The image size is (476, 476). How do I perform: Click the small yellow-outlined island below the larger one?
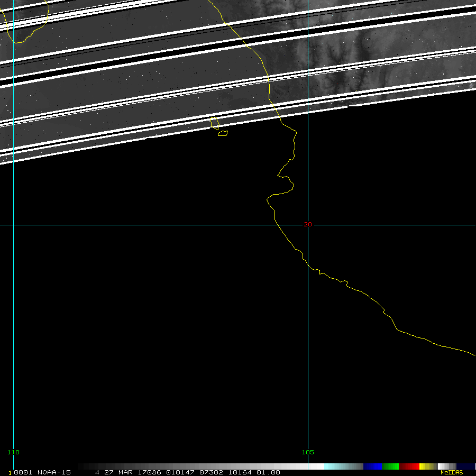(223, 133)
